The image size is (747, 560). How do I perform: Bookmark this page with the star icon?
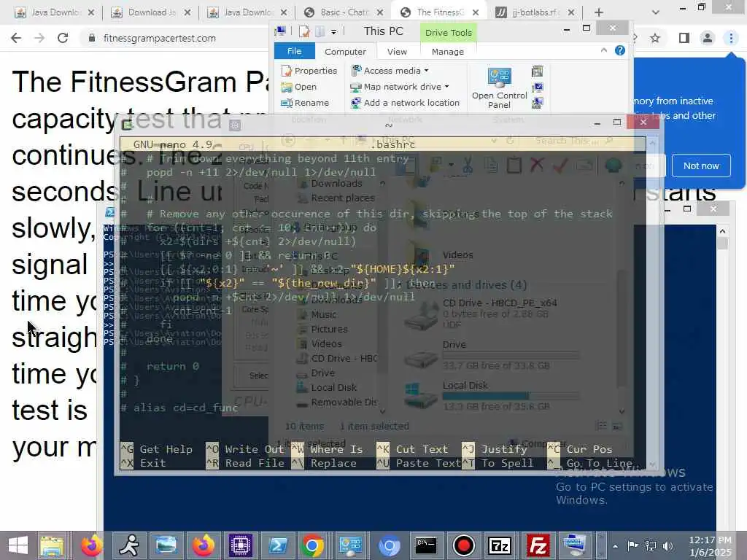coord(655,38)
